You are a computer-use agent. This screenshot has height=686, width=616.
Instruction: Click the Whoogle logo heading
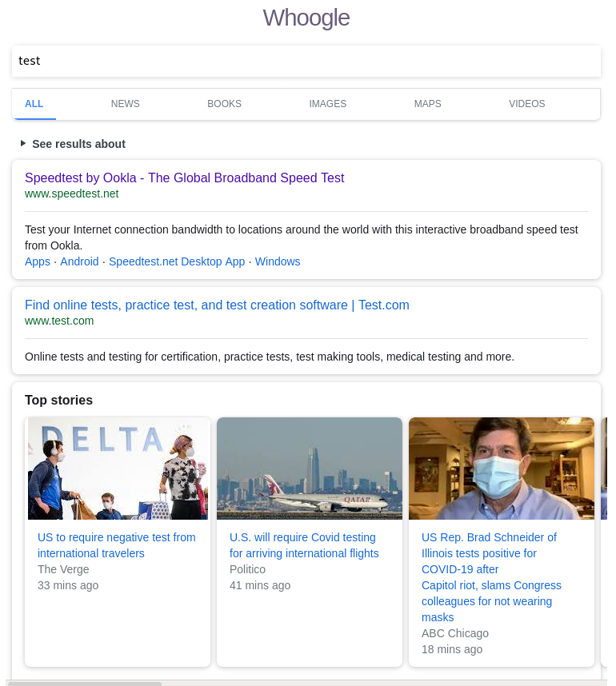click(306, 18)
